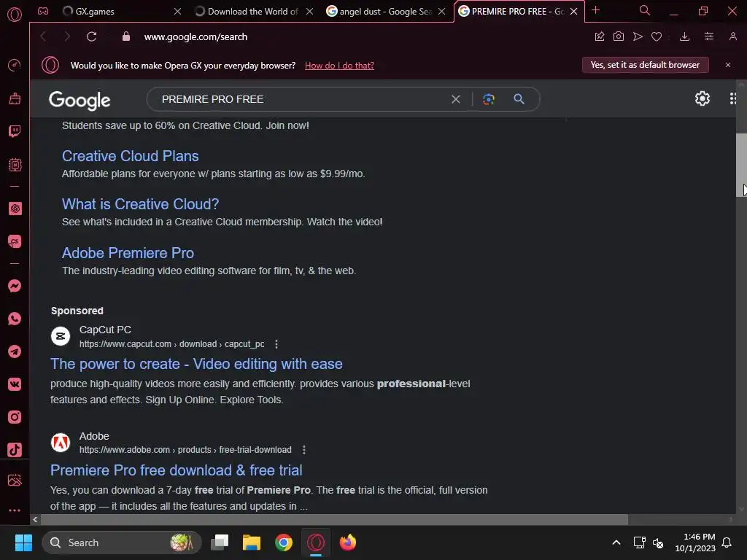Click the Windows taskbar Search box
Viewport: 747px width, 560px height.
121,542
